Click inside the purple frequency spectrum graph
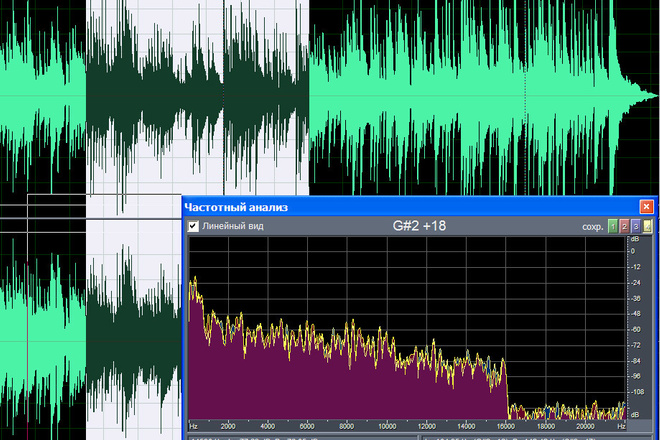Viewport: 660px width, 440px height. point(407,328)
